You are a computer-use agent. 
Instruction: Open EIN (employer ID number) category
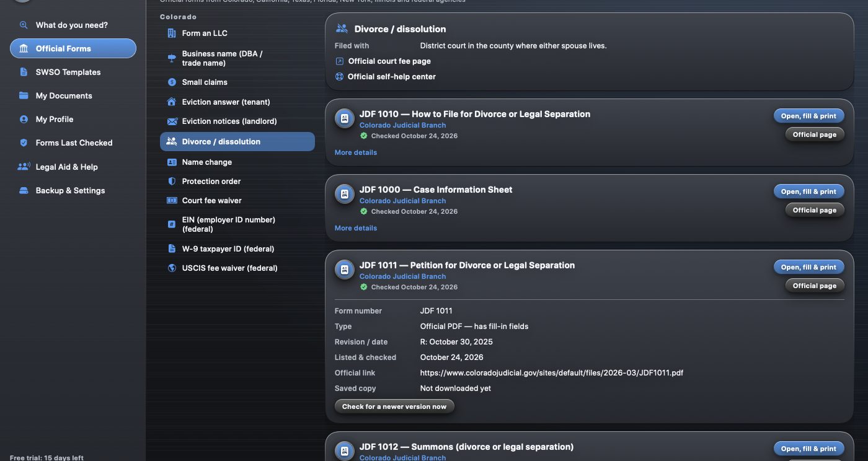click(x=237, y=224)
